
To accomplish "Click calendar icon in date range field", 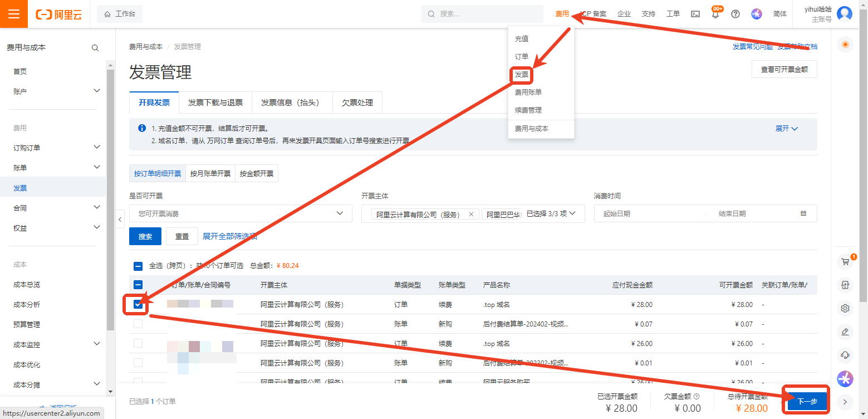I will (x=803, y=213).
